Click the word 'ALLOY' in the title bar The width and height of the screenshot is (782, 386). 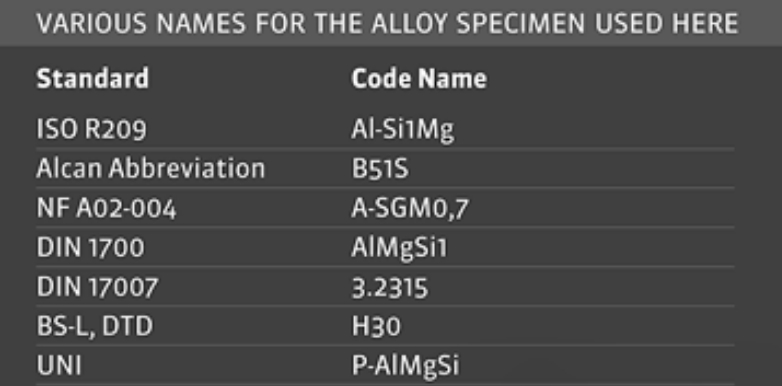tap(407, 23)
